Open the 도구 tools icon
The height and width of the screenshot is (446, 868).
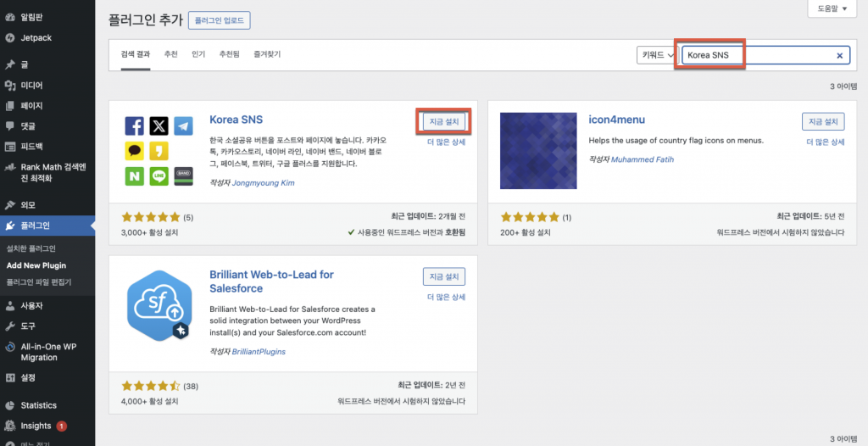9,326
